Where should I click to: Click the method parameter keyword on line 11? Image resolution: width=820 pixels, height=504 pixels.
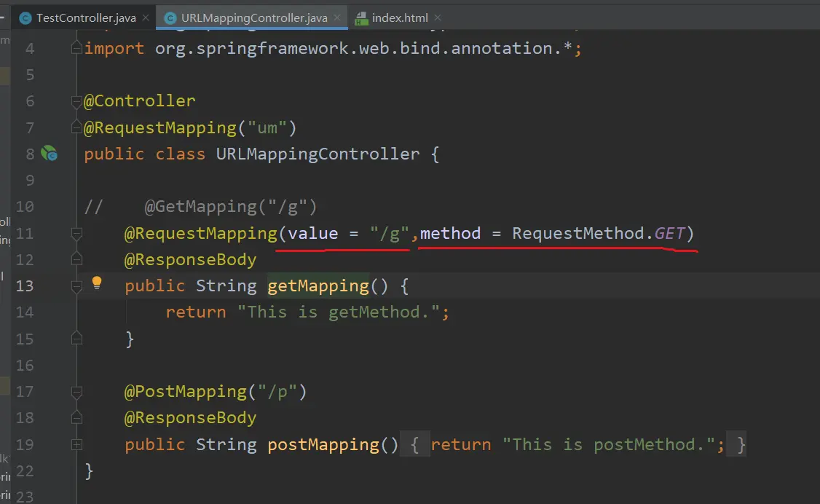point(450,233)
